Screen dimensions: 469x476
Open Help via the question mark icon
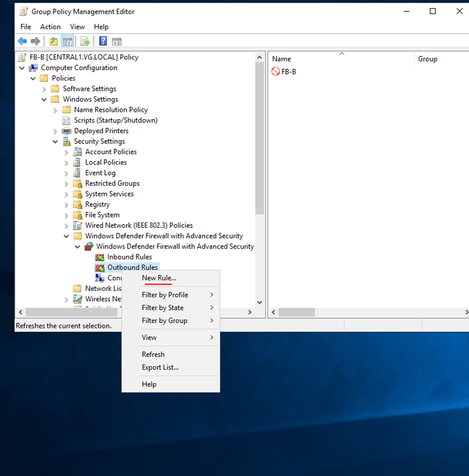(x=103, y=41)
